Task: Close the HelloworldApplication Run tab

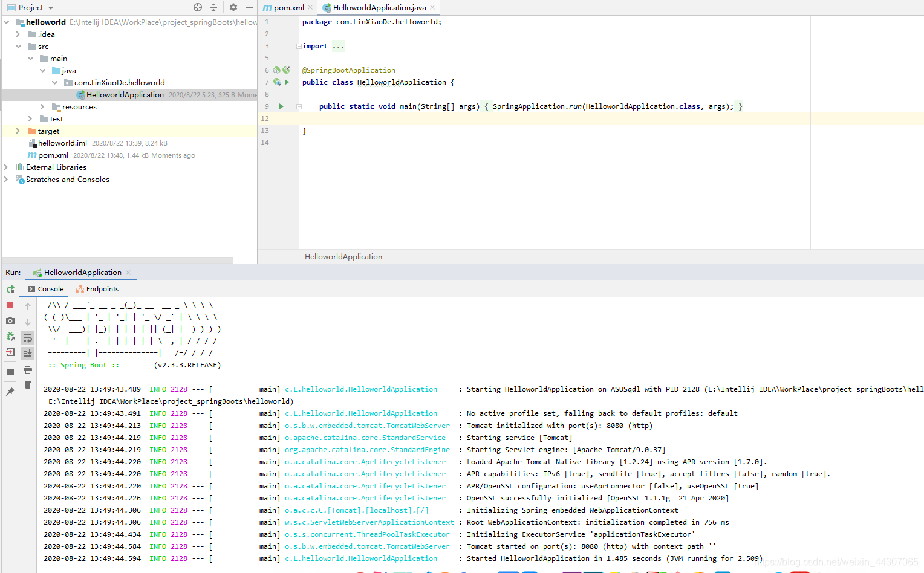Action: point(128,273)
